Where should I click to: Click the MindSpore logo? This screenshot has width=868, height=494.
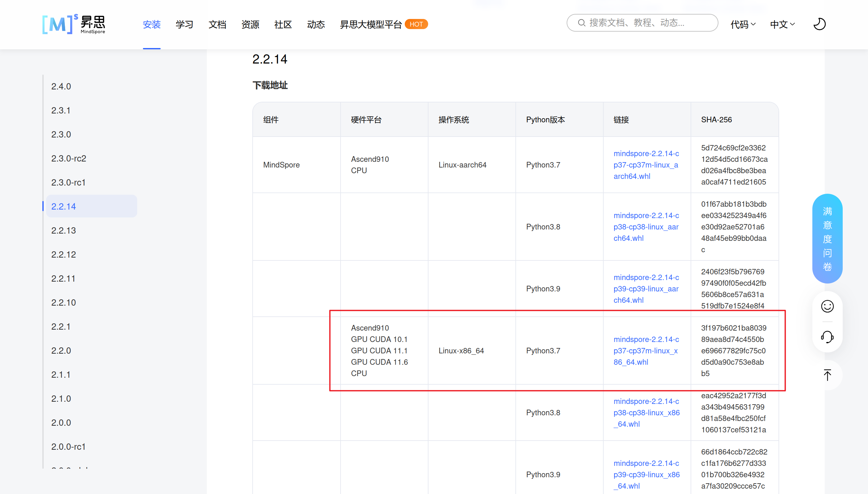(x=74, y=24)
